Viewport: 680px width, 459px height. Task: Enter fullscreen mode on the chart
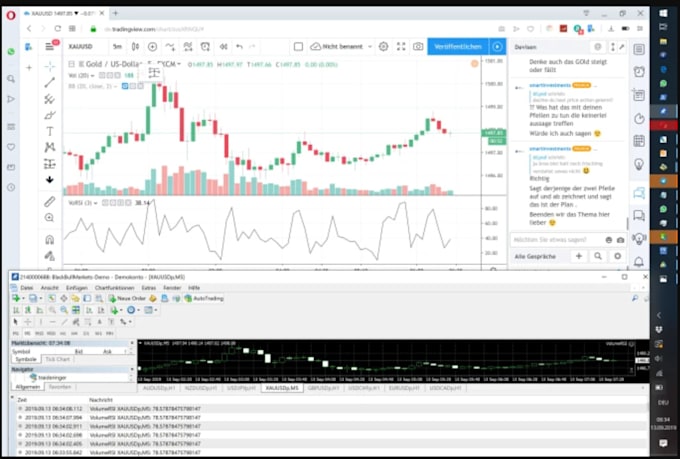[401, 46]
